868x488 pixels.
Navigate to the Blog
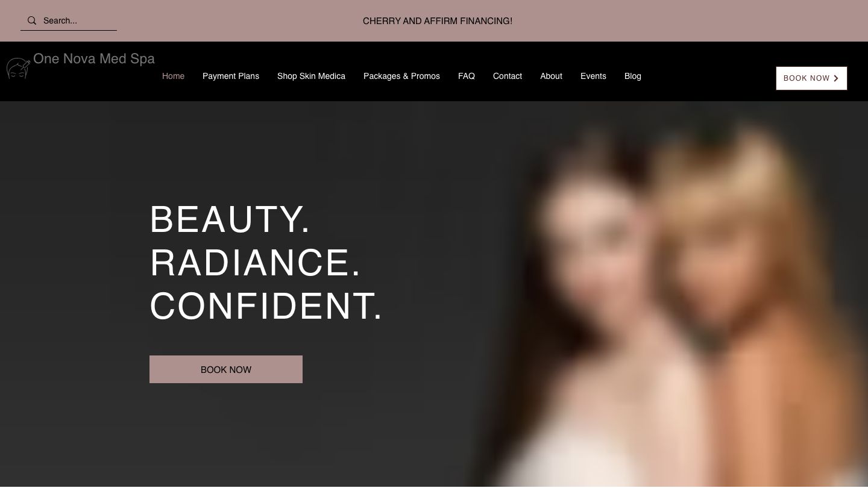633,76
